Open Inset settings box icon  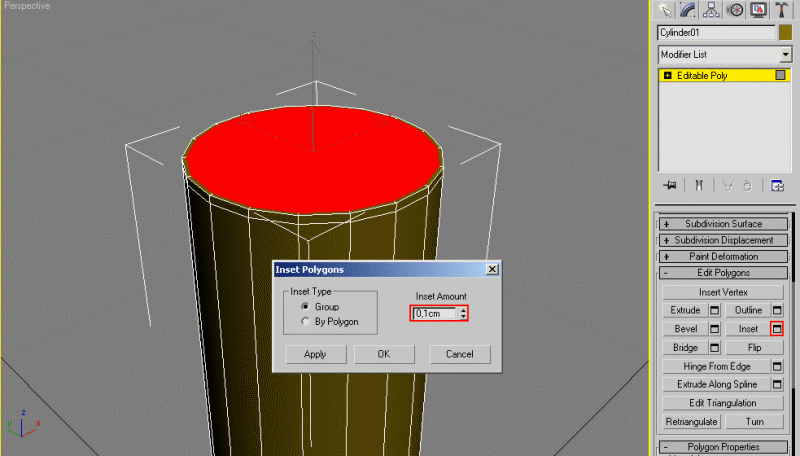[x=777, y=329]
